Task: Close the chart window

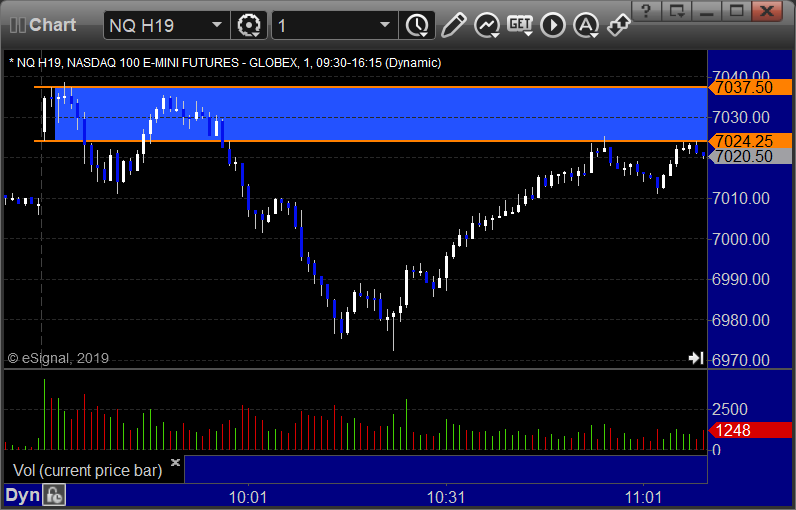Action: click(x=767, y=11)
